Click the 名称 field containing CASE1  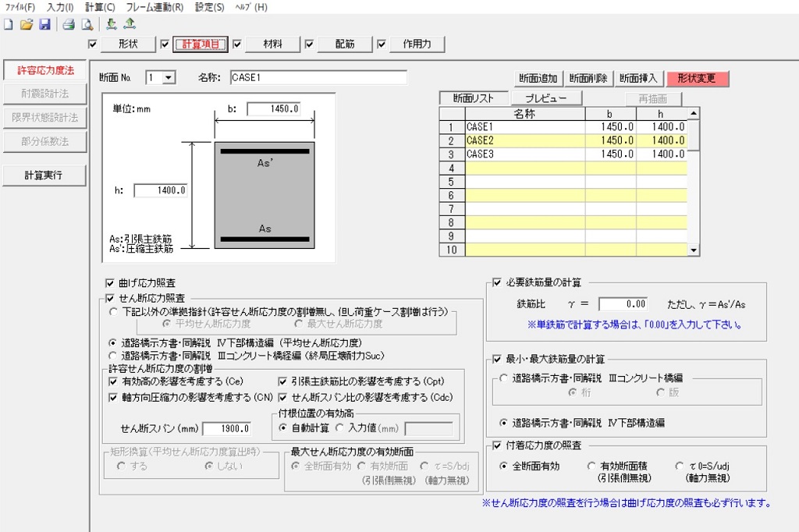click(318, 77)
